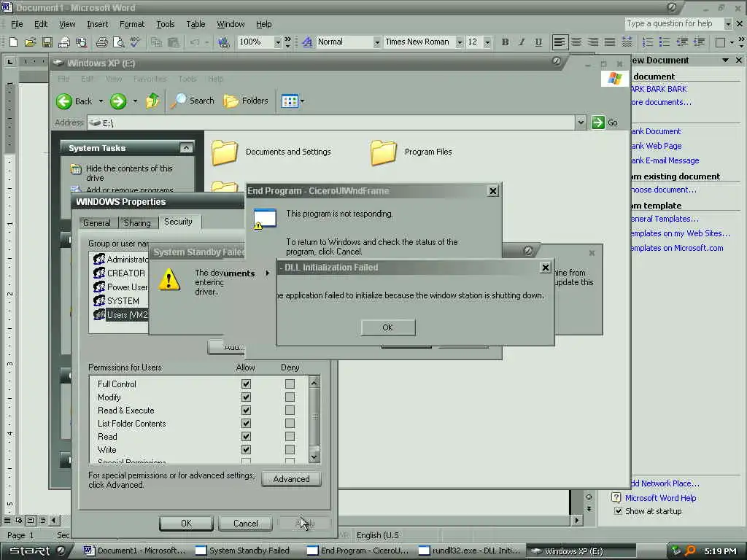
Task: Justify text in Word toolbar
Action: [x=610, y=42]
